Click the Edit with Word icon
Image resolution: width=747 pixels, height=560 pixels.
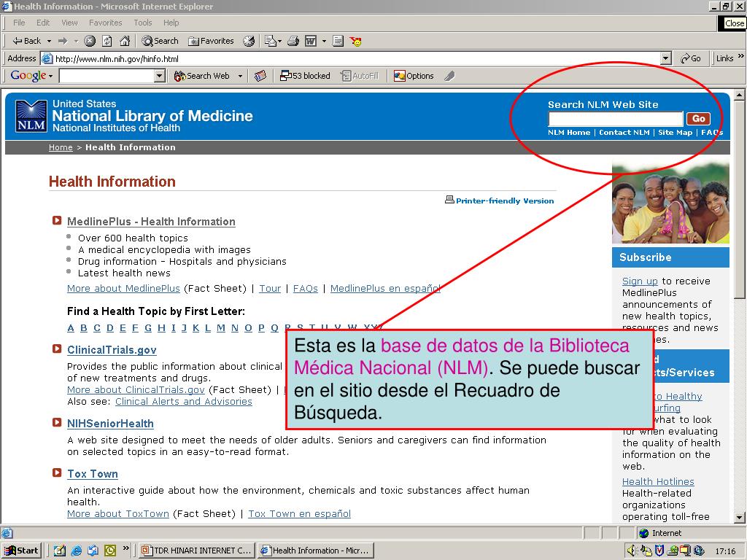click(311, 41)
